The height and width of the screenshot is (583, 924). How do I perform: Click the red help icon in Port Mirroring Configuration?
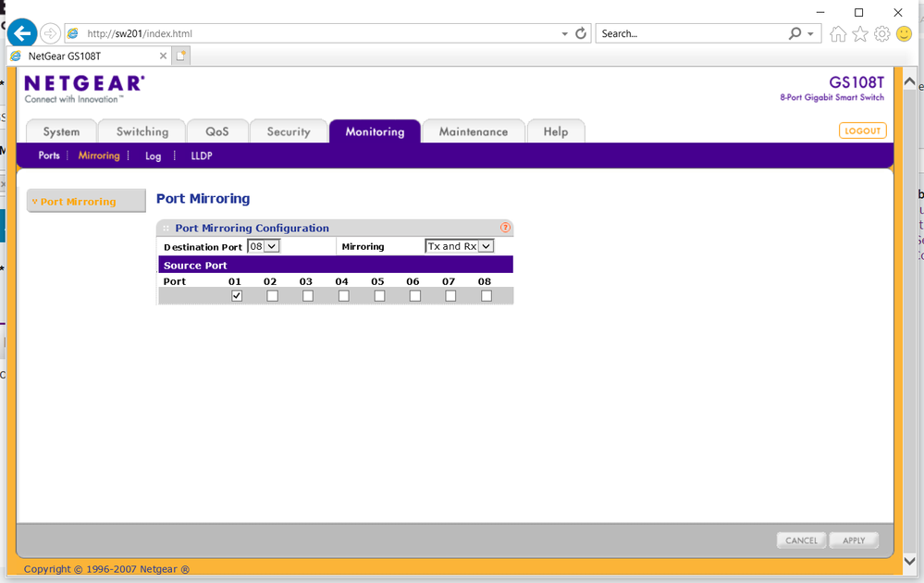tap(505, 228)
